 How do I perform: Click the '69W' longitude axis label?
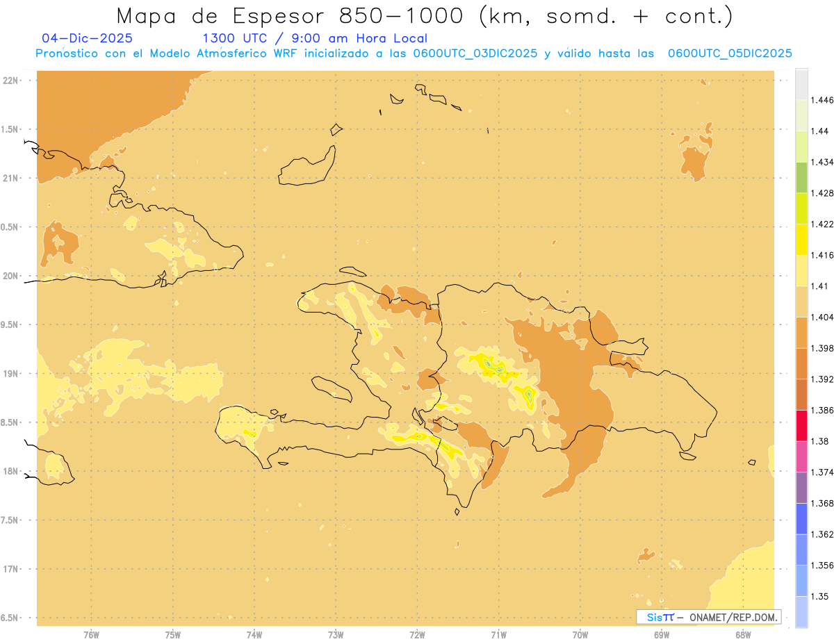coord(662,635)
